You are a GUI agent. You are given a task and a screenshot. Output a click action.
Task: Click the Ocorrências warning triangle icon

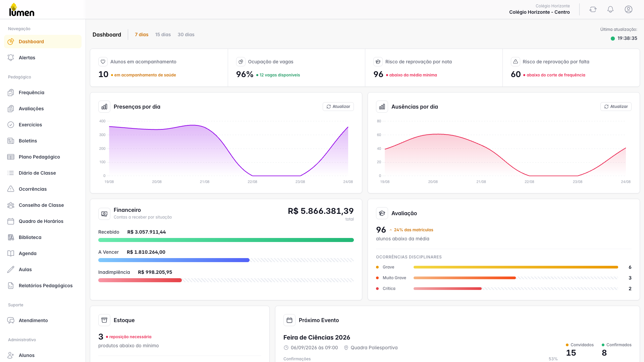pos(11,189)
